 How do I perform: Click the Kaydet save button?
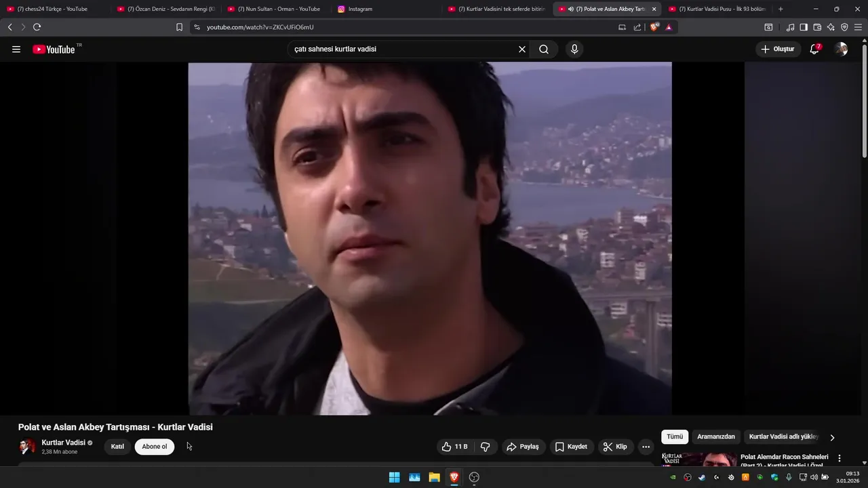[571, 447]
